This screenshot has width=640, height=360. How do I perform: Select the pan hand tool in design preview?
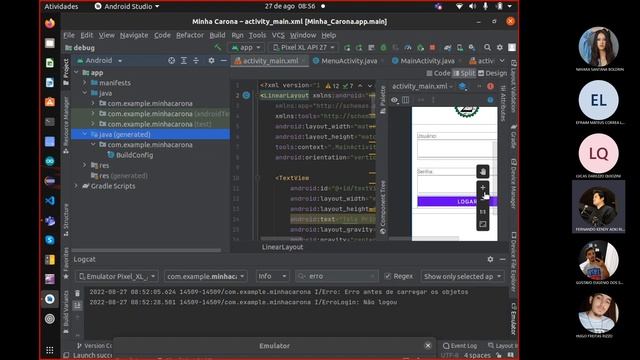(482, 171)
